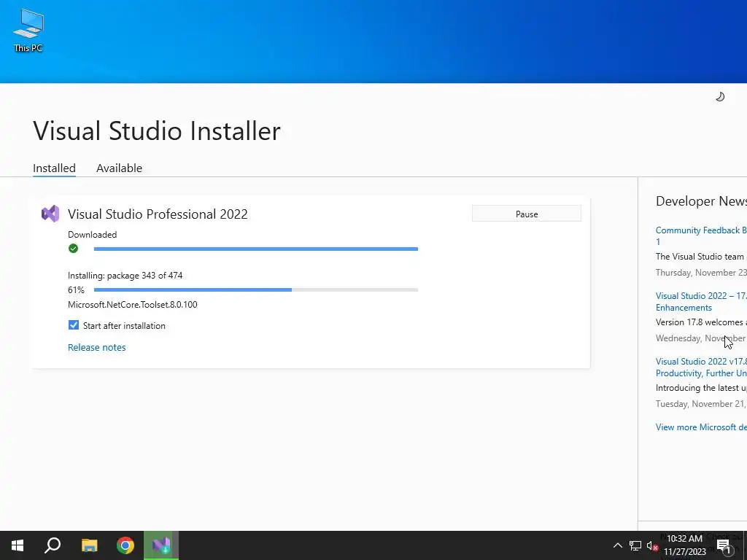Click the 61% installing progress bar
Viewport: 747px width, 560px height.
pyautogui.click(x=256, y=289)
